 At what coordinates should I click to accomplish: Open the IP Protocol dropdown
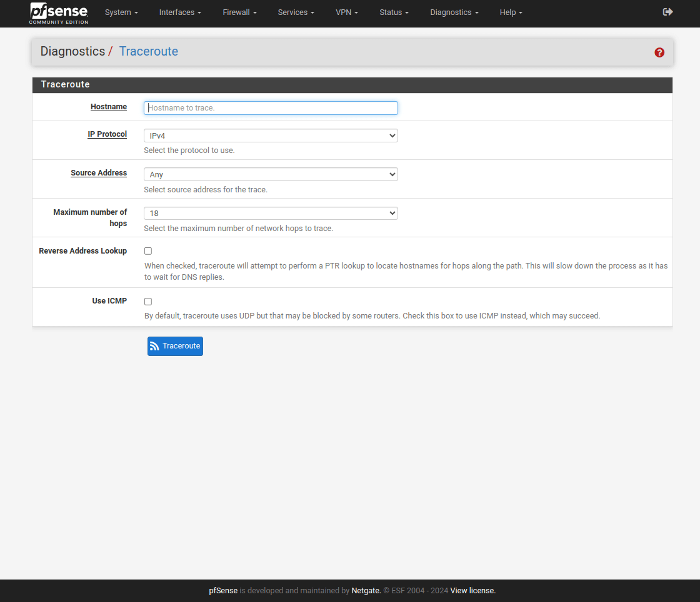click(x=271, y=136)
